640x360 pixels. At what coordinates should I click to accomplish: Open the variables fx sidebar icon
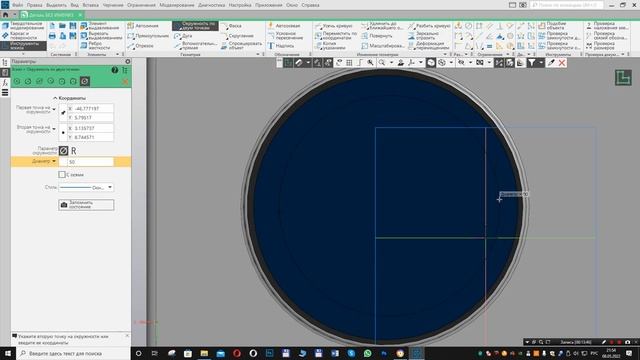point(5,83)
